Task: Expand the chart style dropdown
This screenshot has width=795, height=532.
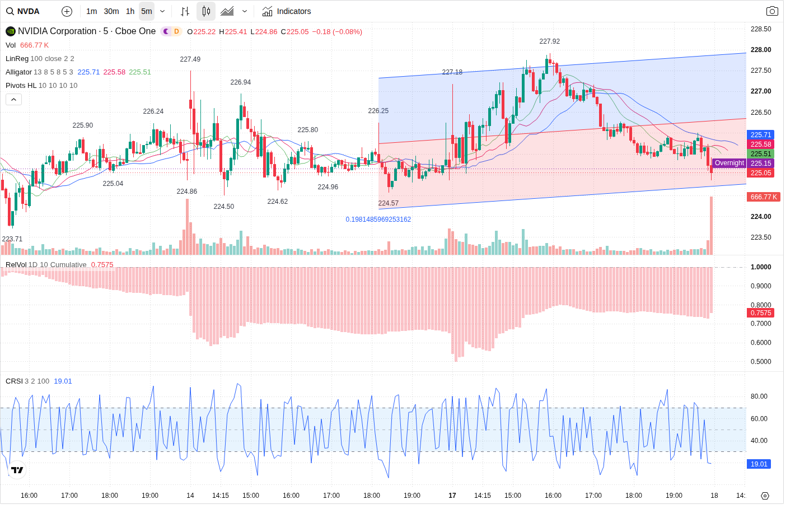Action: click(x=245, y=11)
